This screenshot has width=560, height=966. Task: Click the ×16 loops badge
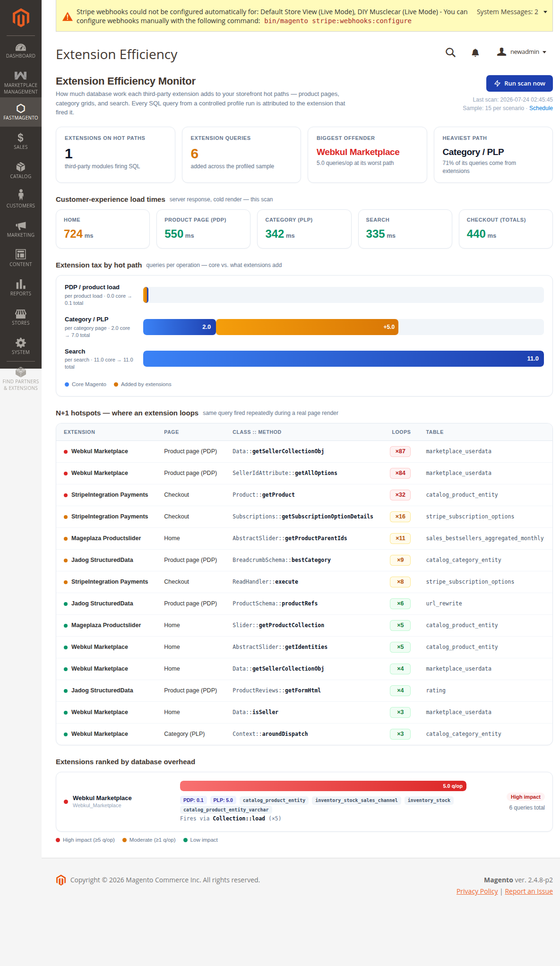pos(400,517)
